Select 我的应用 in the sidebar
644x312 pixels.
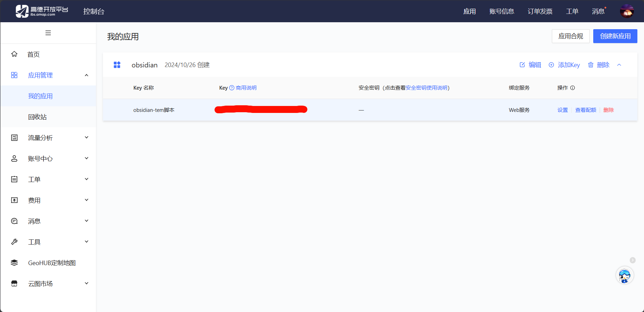click(x=48, y=96)
